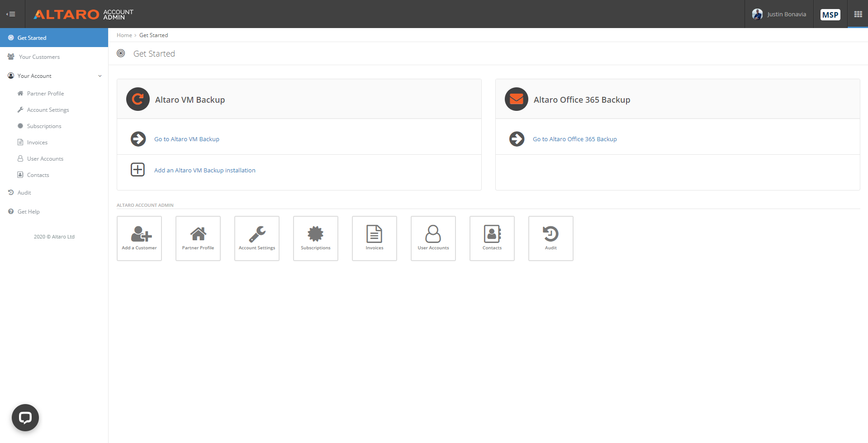The image size is (868, 443).
Task: Click the ALTARO ACCOUNT ADMIN section label
Action: coord(145,205)
